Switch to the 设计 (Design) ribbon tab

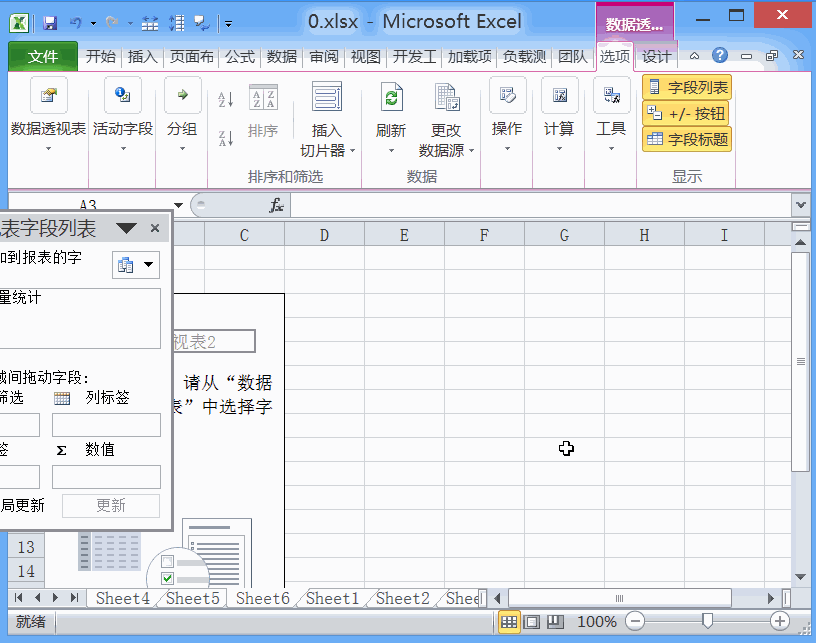tap(656, 57)
